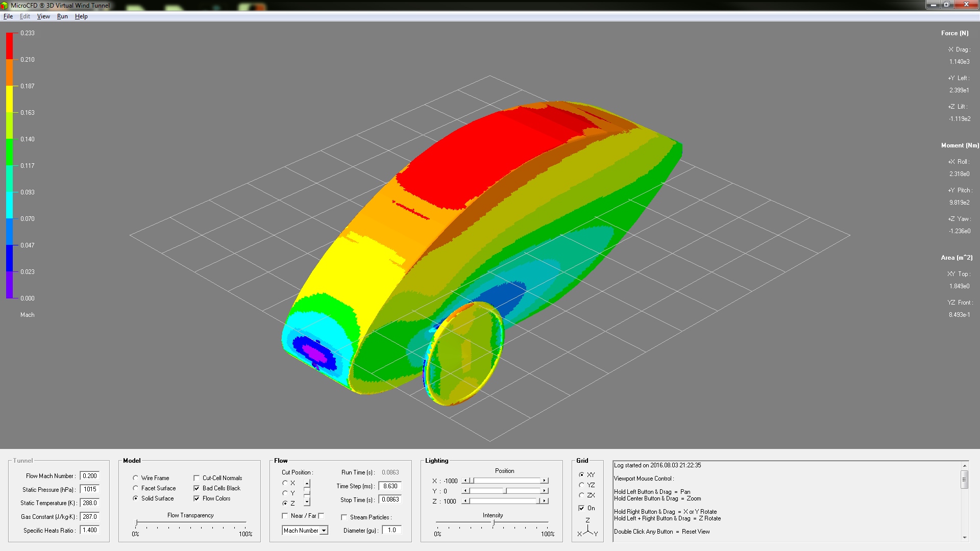Click lighting Y position left arrow
The height and width of the screenshot is (551, 980).
pyautogui.click(x=465, y=491)
